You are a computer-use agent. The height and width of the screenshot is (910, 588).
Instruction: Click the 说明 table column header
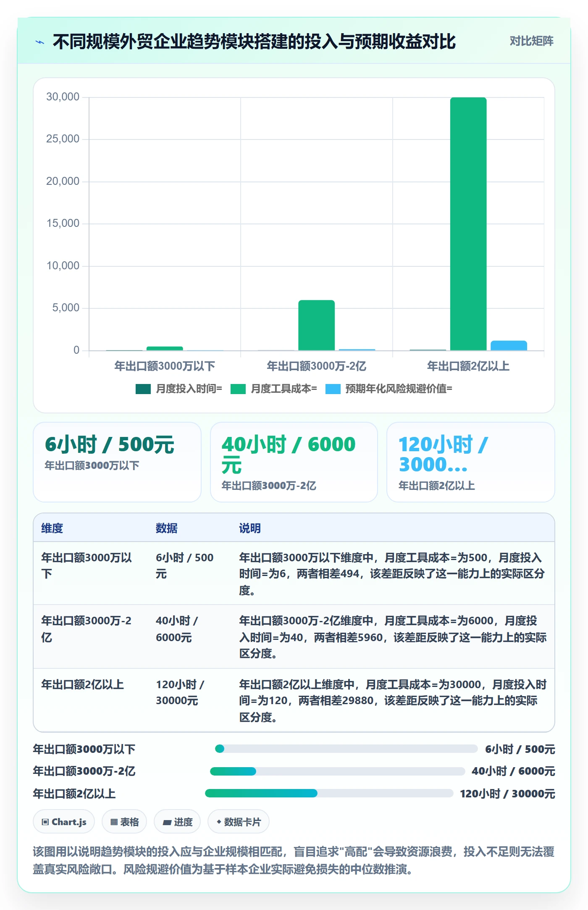[250, 528]
